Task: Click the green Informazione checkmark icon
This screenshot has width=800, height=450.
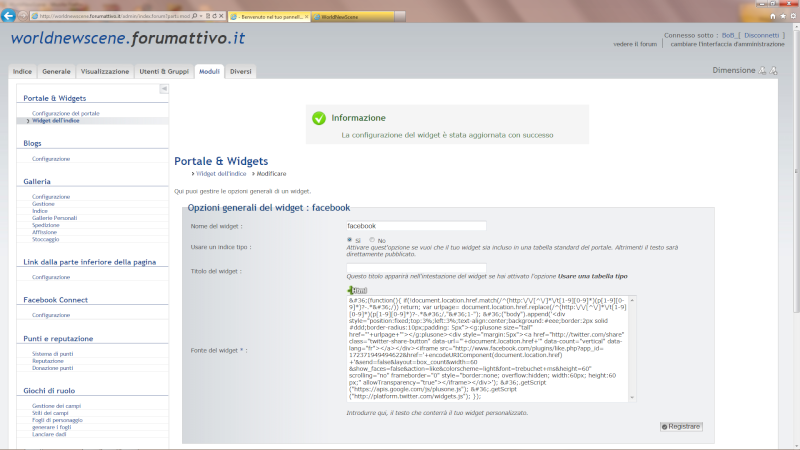Action: [x=319, y=118]
